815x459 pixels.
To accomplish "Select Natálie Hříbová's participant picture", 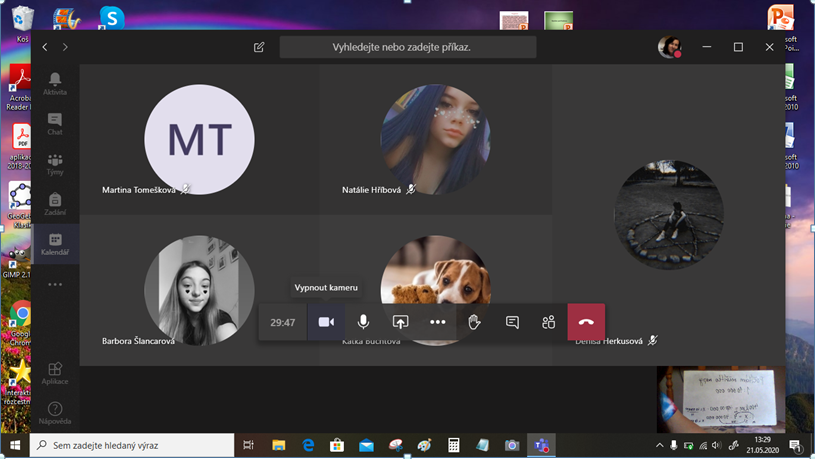I will pos(436,139).
